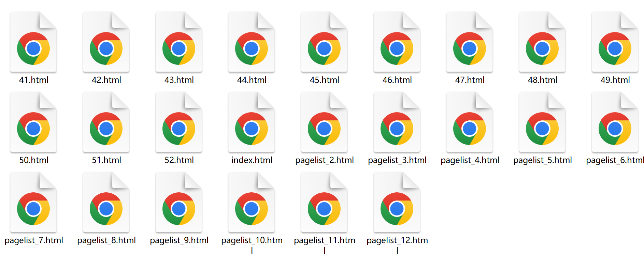Click the file name text 52.html

coord(179,160)
